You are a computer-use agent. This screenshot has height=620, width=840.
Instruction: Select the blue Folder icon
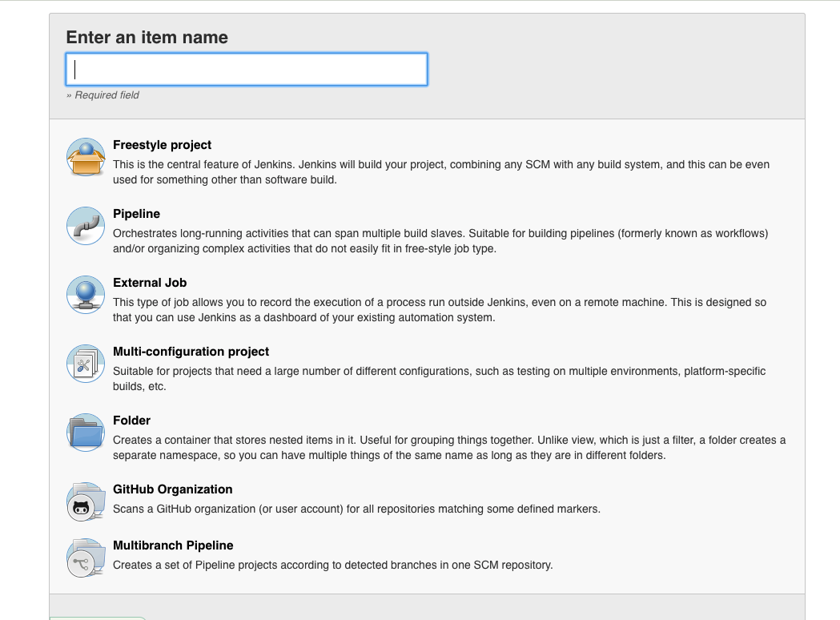click(x=86, y=433)
